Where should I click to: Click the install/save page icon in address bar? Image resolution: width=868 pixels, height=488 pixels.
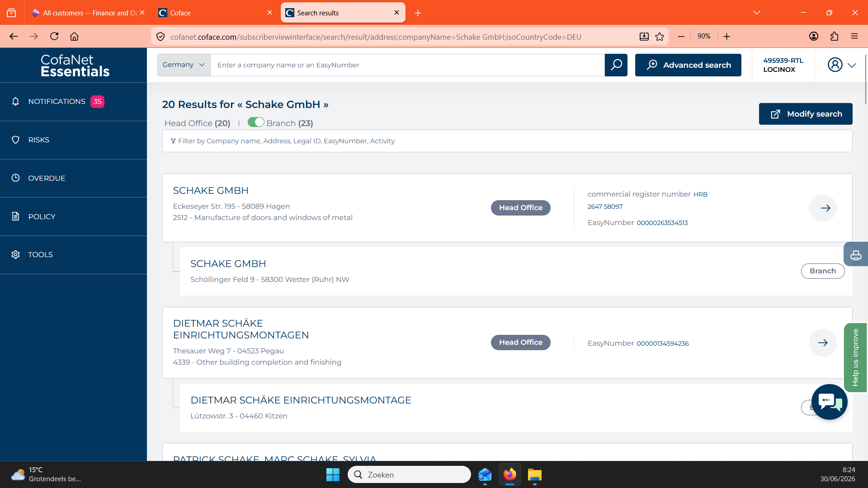644,37
